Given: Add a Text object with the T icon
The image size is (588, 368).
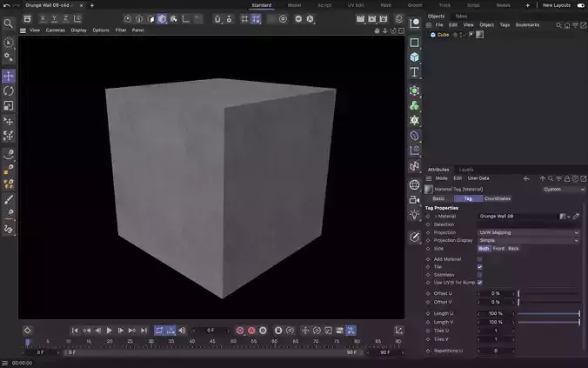Looking at the screenshot, I should [414, 72].
